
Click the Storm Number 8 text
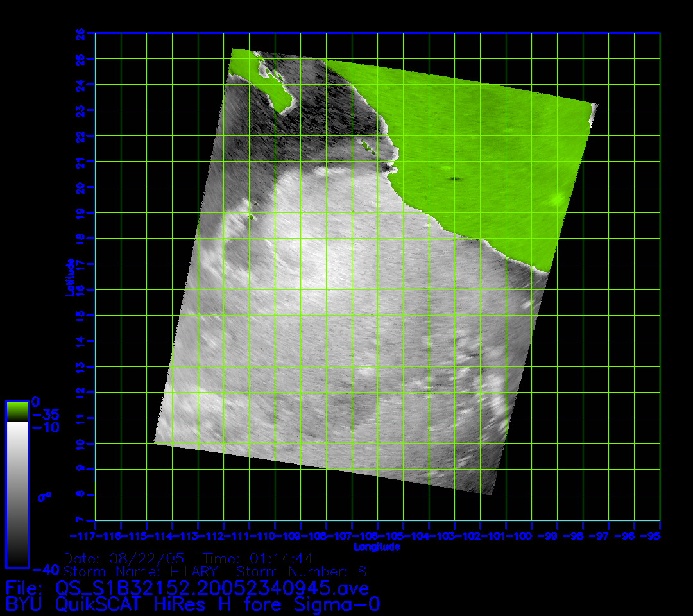pyautogui.click(x=302, y=571)
